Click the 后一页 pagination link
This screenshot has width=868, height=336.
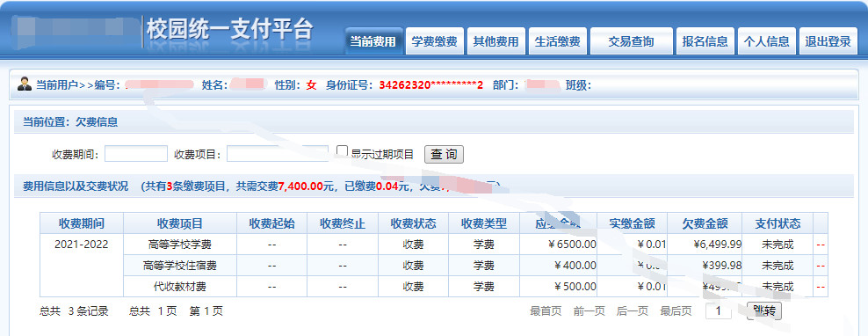tap(633, 311)
